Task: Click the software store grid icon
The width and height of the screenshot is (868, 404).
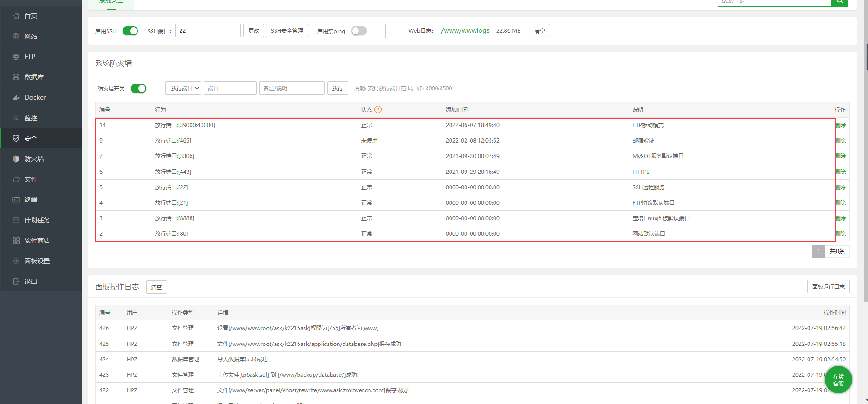Action: pyautogui.click(x=16, y=241)
